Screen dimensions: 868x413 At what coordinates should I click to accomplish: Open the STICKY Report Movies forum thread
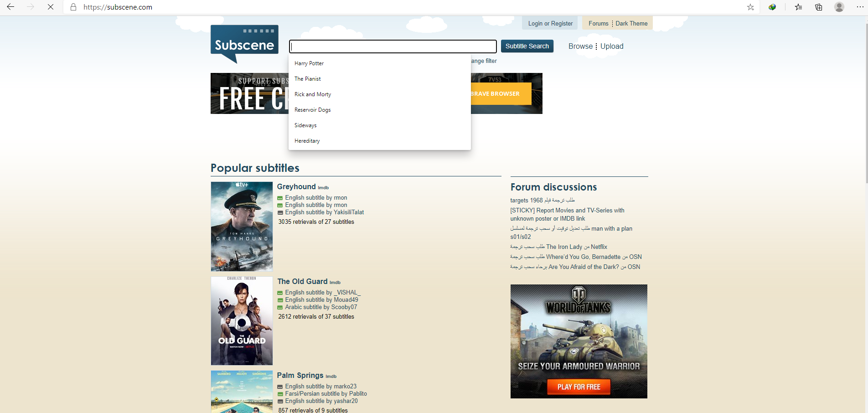point(567,215)
